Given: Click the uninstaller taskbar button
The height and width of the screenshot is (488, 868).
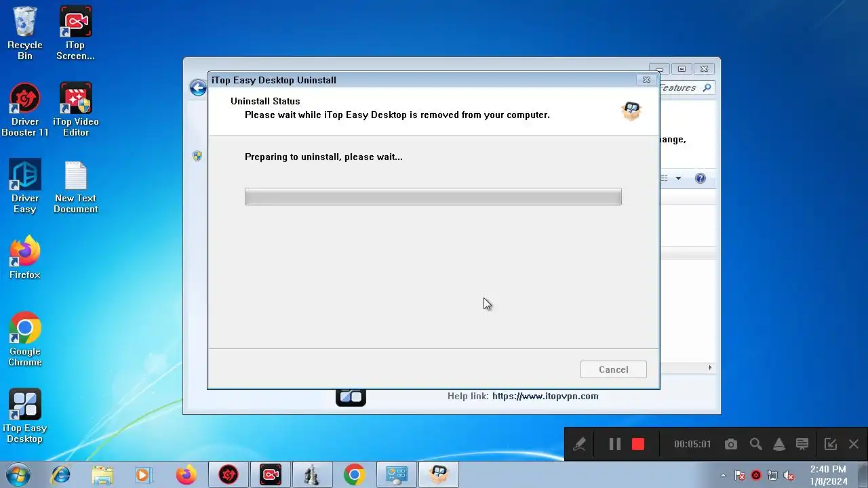Looking at the screenshot, I should click(x=439, y=474).
